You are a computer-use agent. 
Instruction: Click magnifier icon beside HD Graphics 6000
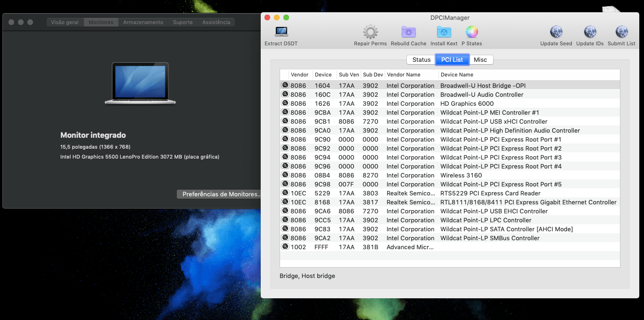[x=285, y=103]
